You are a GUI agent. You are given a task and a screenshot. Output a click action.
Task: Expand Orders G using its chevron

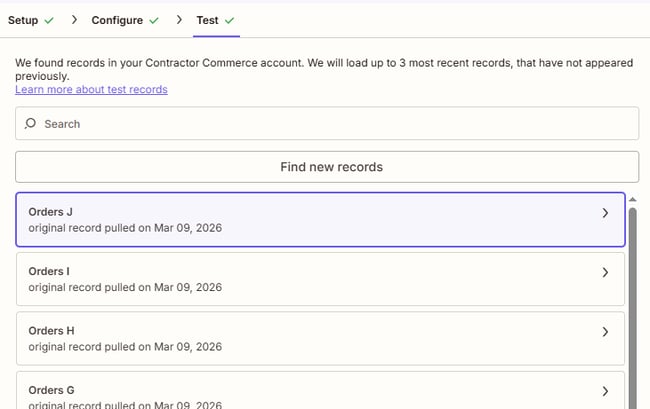click(x=605, y=391)
